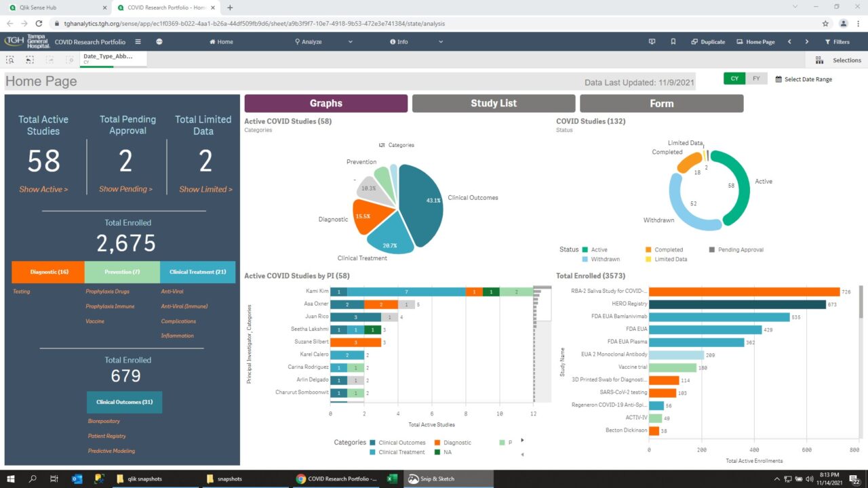
Task: Open the app navigation hamburger menu
Action: (138, 41)
